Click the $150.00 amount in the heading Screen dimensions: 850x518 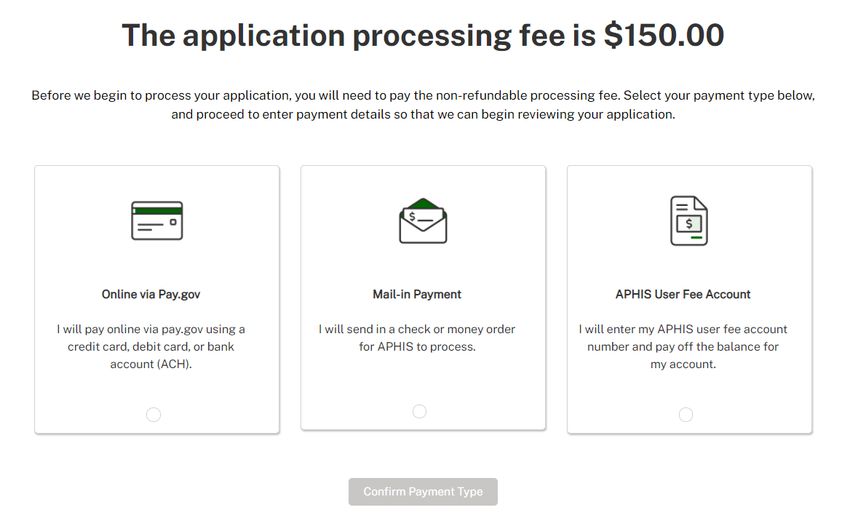pos(664,35)
